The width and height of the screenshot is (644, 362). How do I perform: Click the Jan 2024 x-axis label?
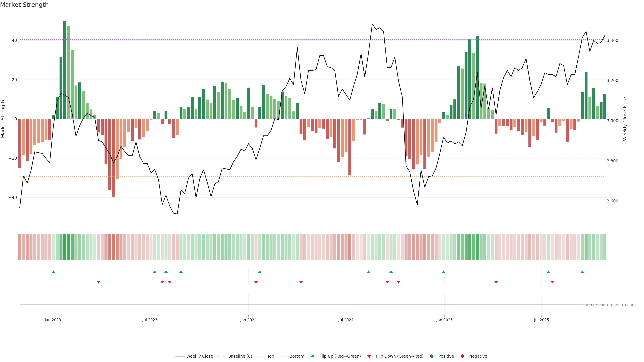[248, 320]
